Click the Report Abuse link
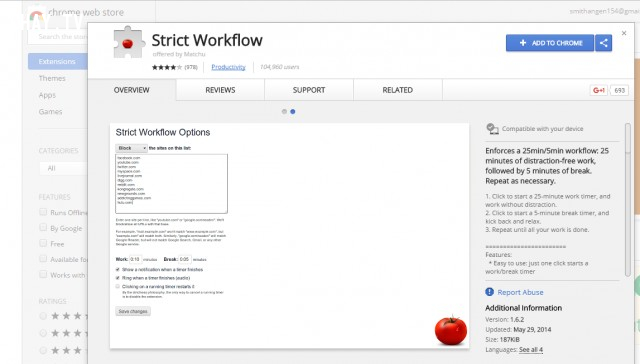The height and width of the screenshot is (364, 640). click(x=520, y=292)
